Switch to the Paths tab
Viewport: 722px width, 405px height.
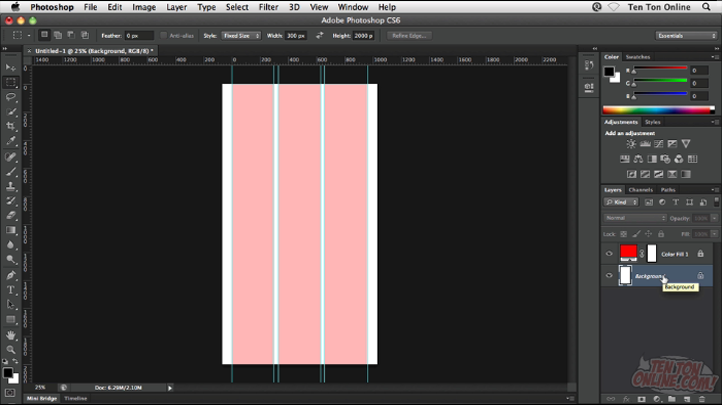coord(668,190)
